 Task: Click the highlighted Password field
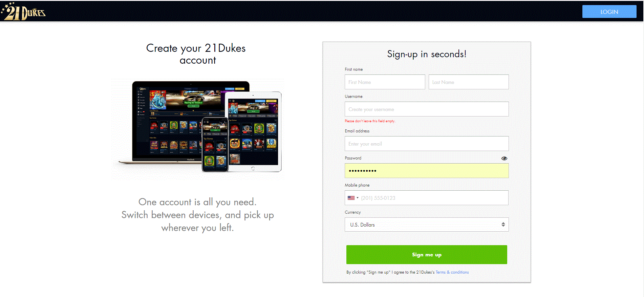(426, 171)
